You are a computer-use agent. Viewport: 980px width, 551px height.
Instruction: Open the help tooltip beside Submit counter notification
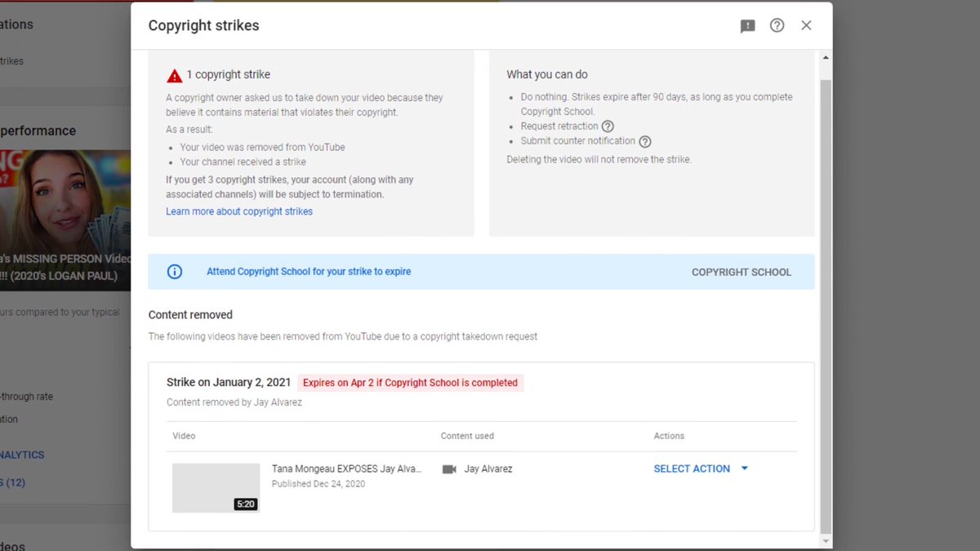click(x=645, y=141)
